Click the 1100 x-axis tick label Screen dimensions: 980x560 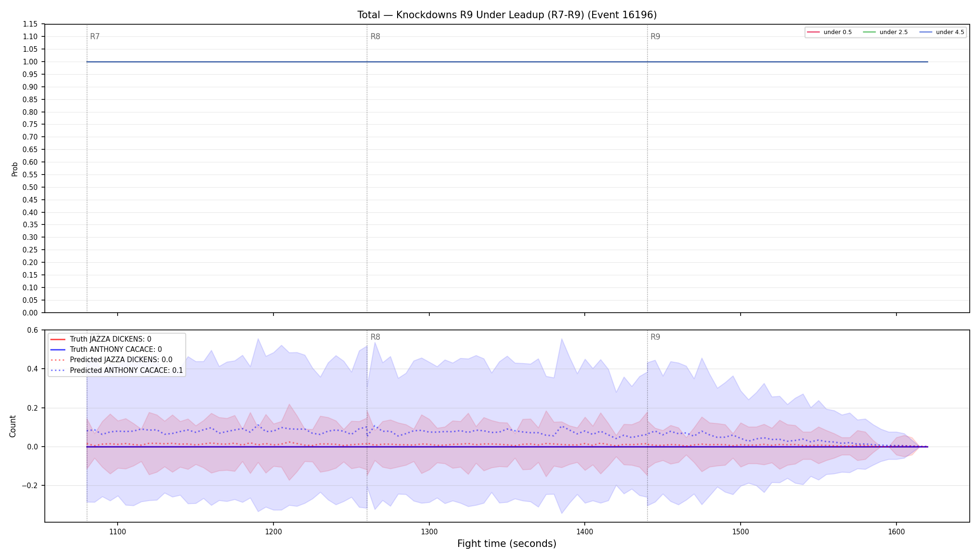tap(118, 532)
